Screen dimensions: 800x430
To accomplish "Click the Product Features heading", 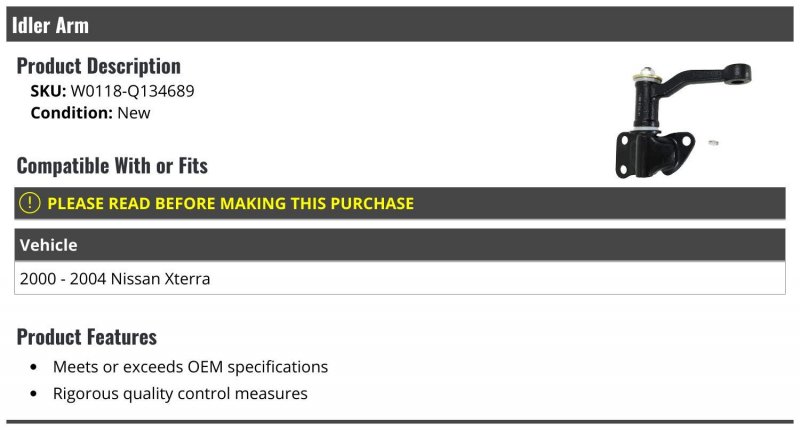I will tap(87, 337).
